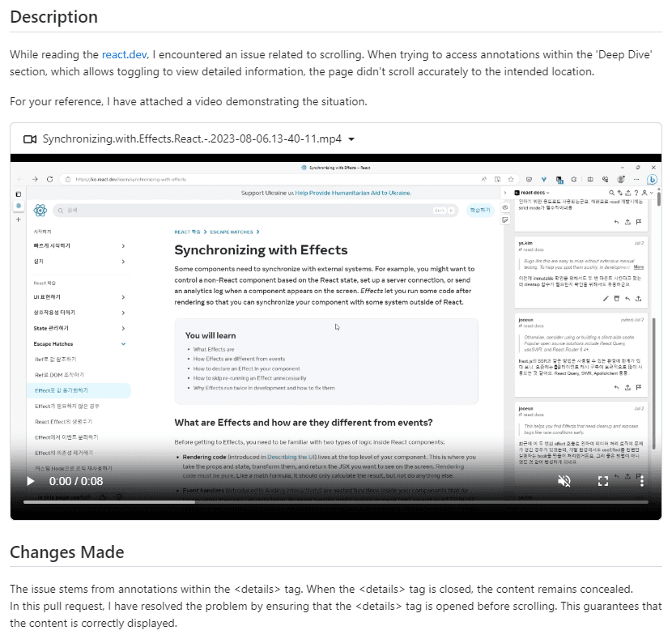This screenshot has height=639, width=672.
Task: Open the react docs dropdown in the annotation panel
Action: (x=532, y=193)
